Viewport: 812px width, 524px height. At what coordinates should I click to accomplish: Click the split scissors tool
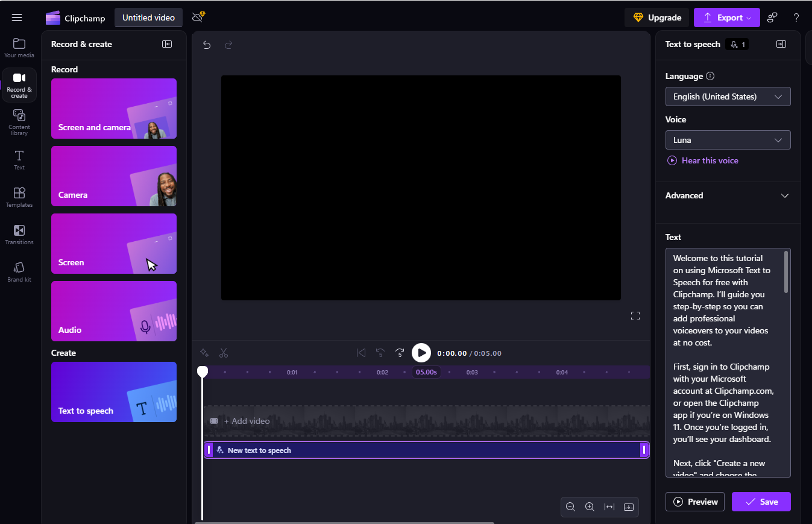coord(224,353)
